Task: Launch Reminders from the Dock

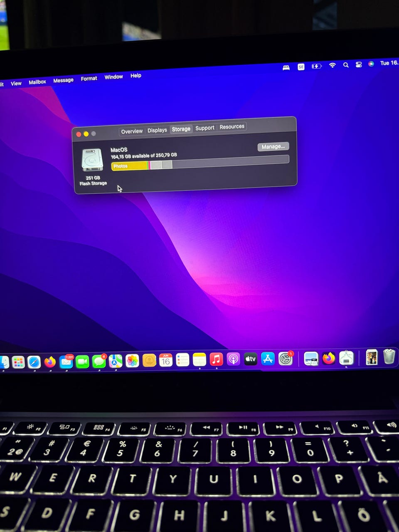Action: [182, 360]
